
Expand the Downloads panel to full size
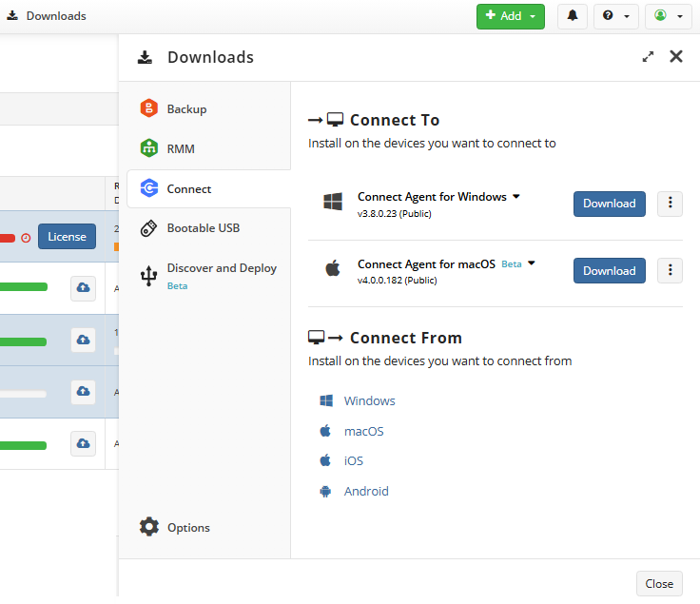point(648,57)
